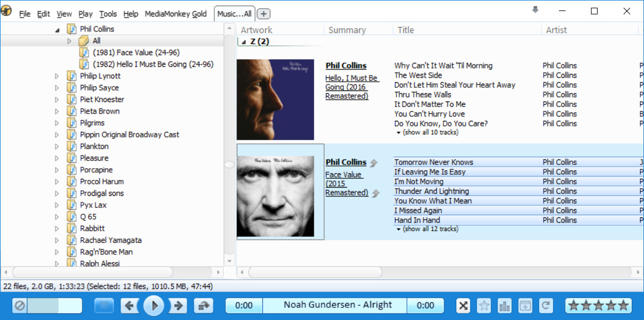The image size is (644, 320).
Task: Click the down-arrow icon in title bar
Action: [x=535, y=10]
